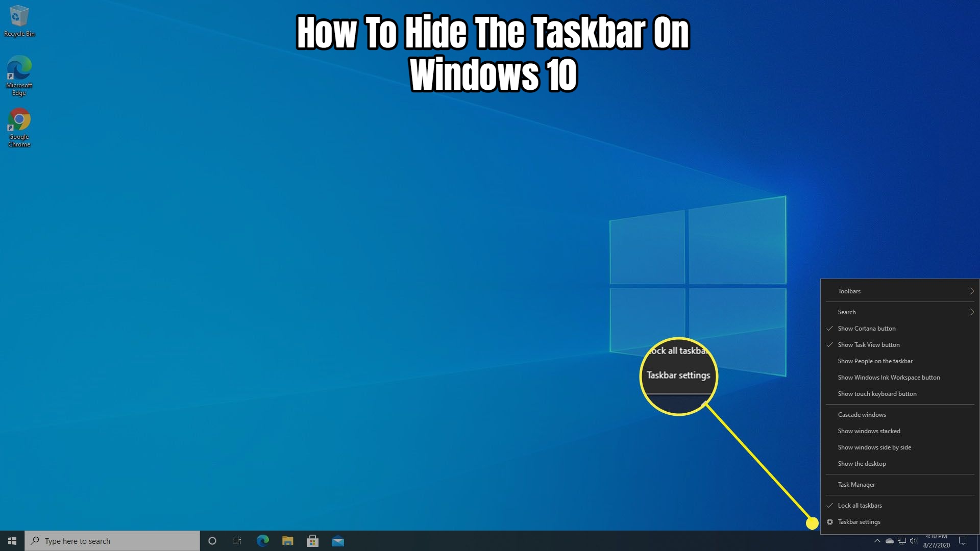The image size is (980, 551).
Task: Toggle Show Task View button
Action: click(x=869, y=344)
